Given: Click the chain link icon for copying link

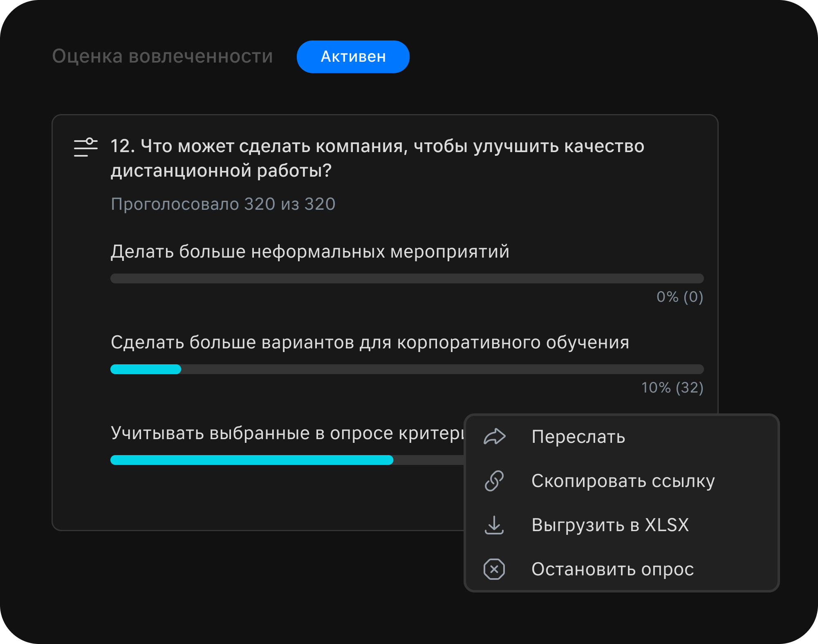Looking at the screenshot, I should 495,481.
